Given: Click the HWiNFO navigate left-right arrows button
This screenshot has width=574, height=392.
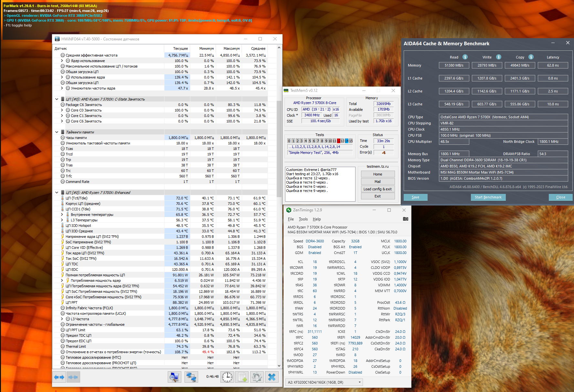Looking at the screenshot, I should click(59, 377).
